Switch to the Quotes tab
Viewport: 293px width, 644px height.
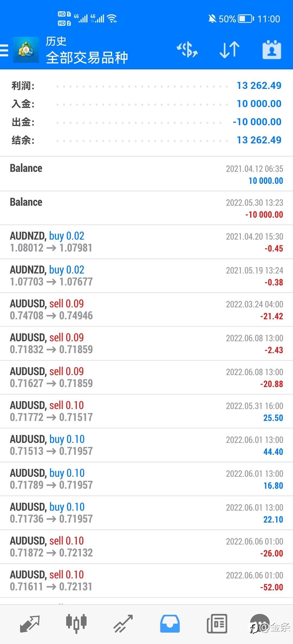coord(30,623)
